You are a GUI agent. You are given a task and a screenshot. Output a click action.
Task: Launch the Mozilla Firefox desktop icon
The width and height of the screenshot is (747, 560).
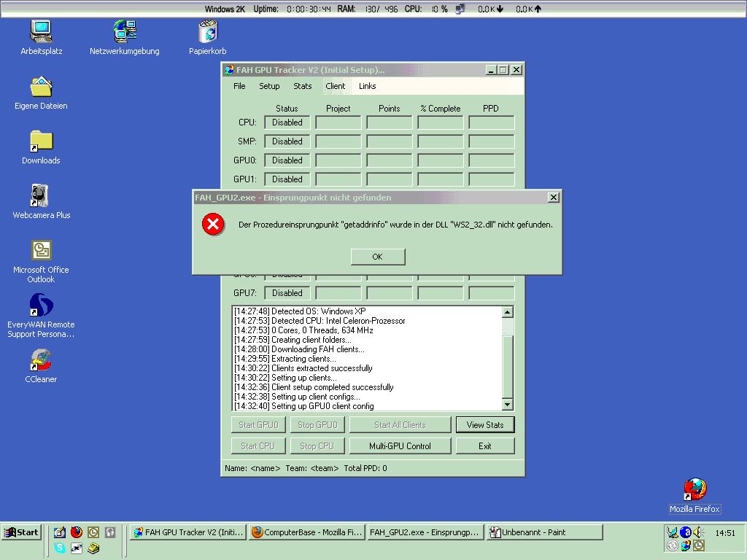[x=695, y=489]
